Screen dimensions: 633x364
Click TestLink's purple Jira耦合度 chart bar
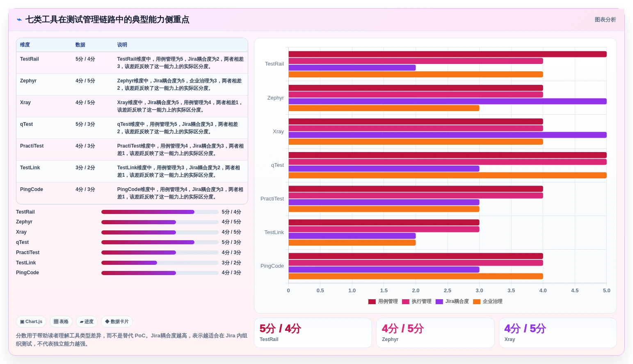[x=352, y=236]
